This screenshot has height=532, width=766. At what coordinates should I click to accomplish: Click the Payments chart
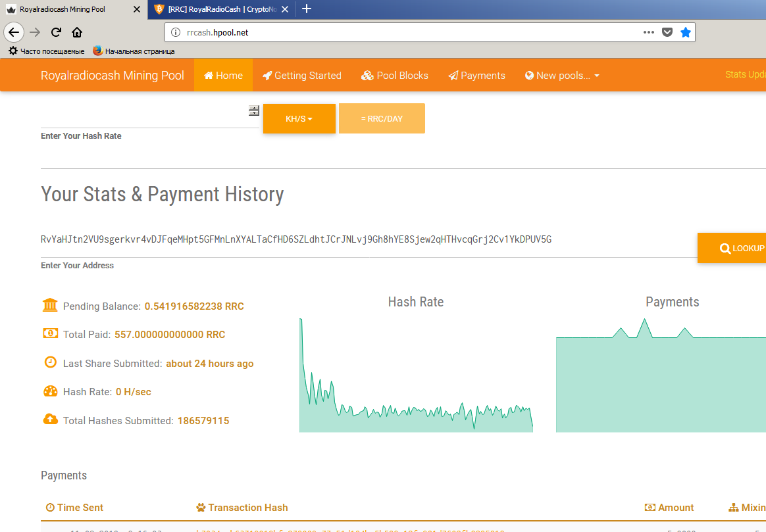661,375
